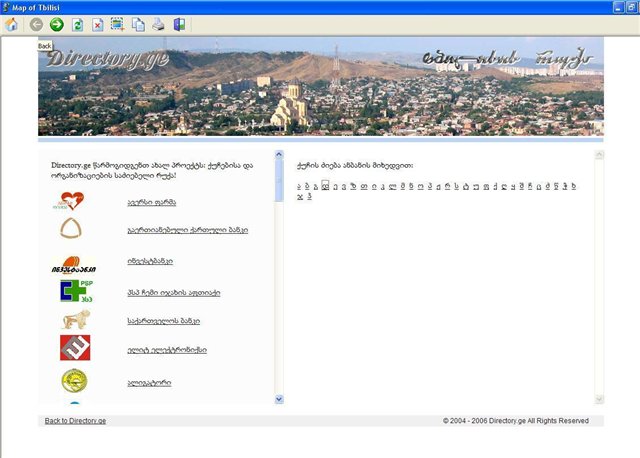The image size is (640, 458).
Task: Print the map with the printer icon
Action: pos(158,25)
